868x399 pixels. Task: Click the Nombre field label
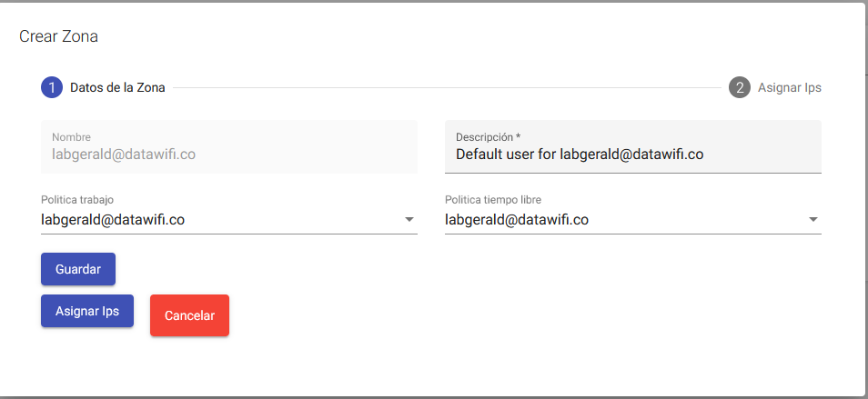(72, 137)
